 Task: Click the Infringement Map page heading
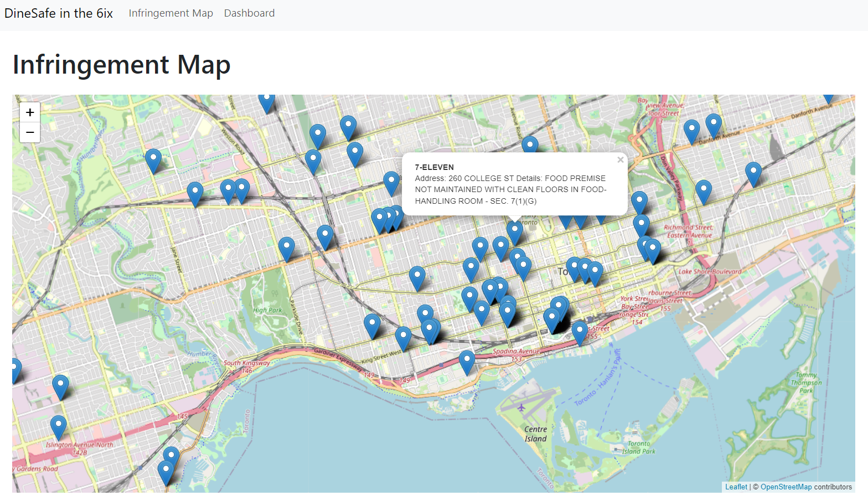point(122,65)
